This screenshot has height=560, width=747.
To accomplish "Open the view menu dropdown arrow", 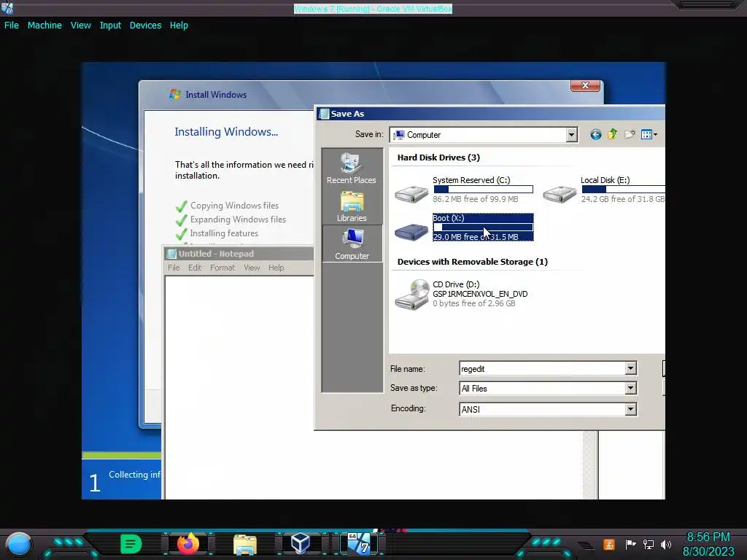I will click(x=656, y=135).
